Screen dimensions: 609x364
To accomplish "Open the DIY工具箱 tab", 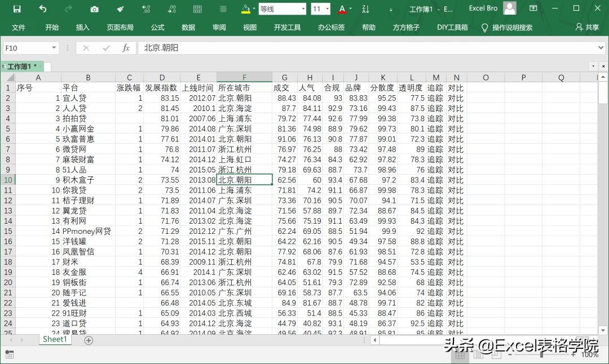I will coord(452,27).
